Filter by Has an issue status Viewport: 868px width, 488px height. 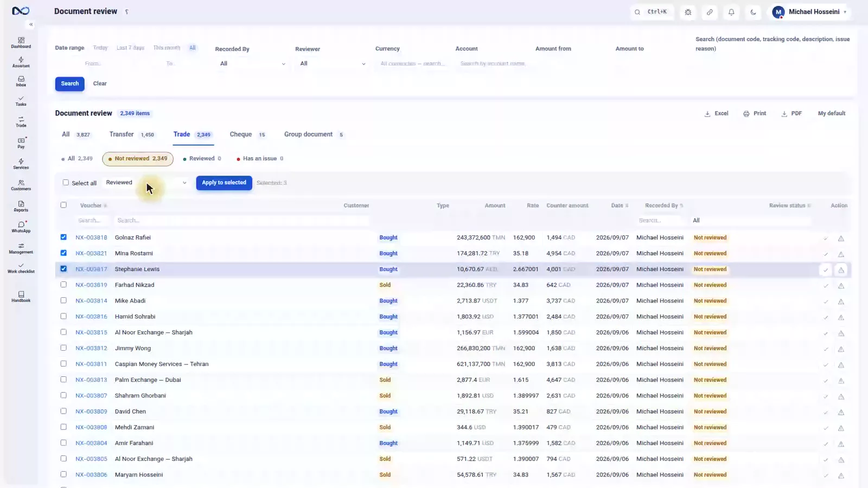pos(260,159)
